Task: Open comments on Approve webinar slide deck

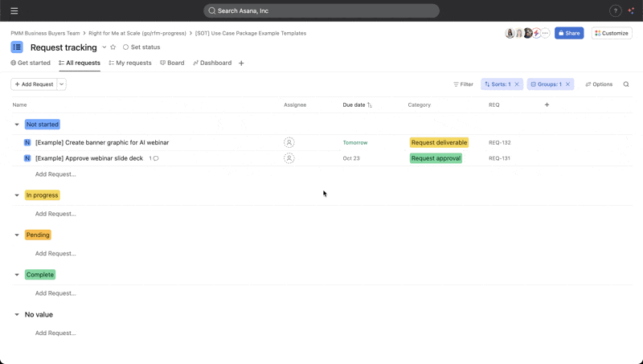Action: click(x=154, y=158)
